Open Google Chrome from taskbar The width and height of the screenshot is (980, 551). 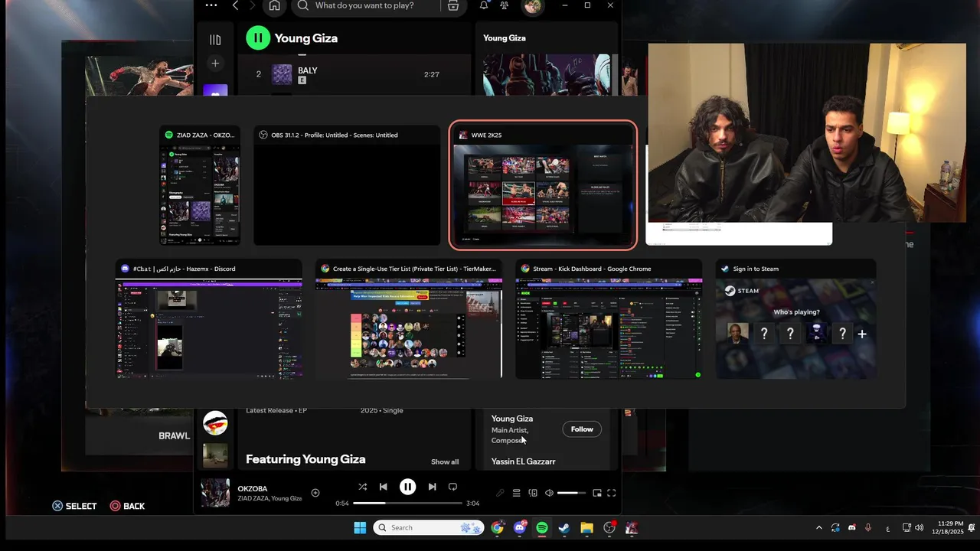tap(498, 527)
